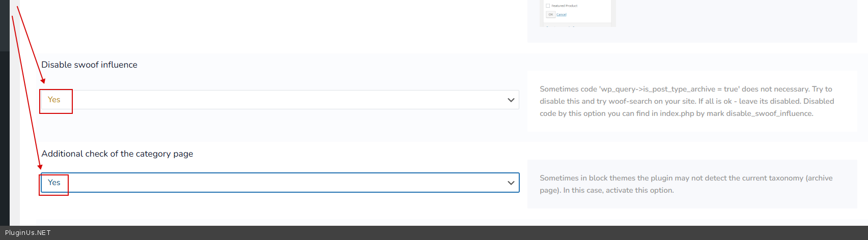Click the Additional check of the category page label
The height and width of the screenshot is (240, 868).
117,154
